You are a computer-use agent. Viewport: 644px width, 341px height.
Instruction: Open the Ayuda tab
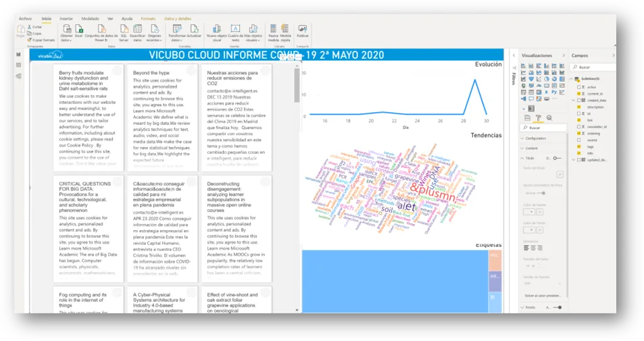tap(127, 19)
